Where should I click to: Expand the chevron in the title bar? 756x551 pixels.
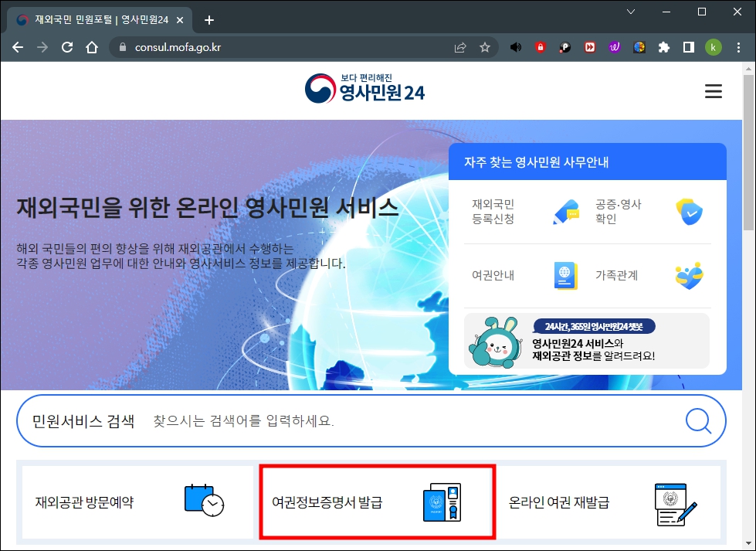631,12
